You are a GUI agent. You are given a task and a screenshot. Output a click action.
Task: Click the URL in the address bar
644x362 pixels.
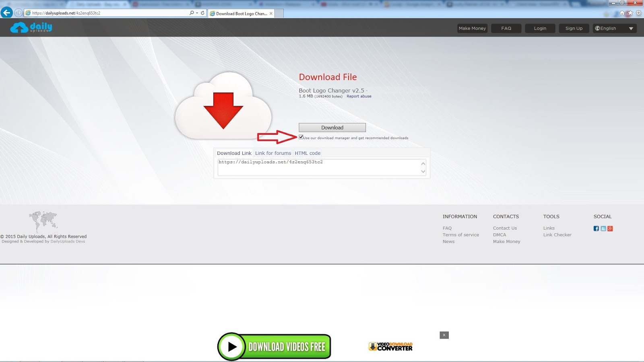[66, 13]
